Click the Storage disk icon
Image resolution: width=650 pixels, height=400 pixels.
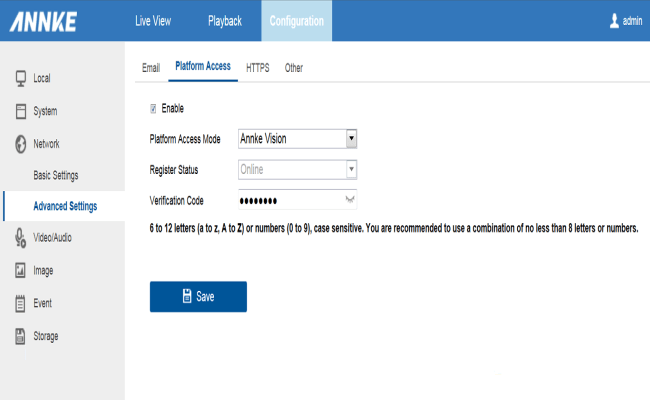(x=20, y=336)
